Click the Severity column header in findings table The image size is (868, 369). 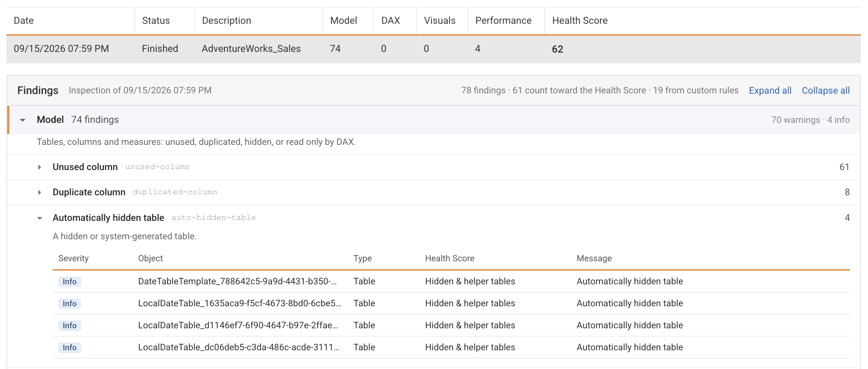(74, 258)
